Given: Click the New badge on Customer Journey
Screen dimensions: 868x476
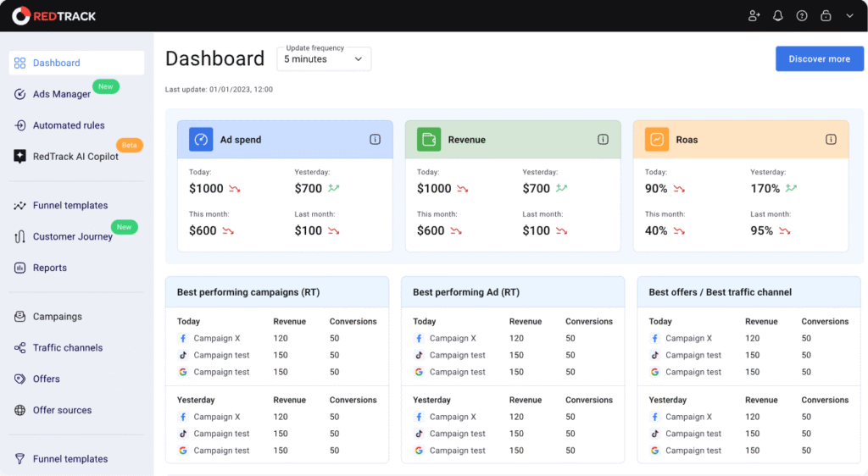Looking at the screenshot, I should (125, 227).
